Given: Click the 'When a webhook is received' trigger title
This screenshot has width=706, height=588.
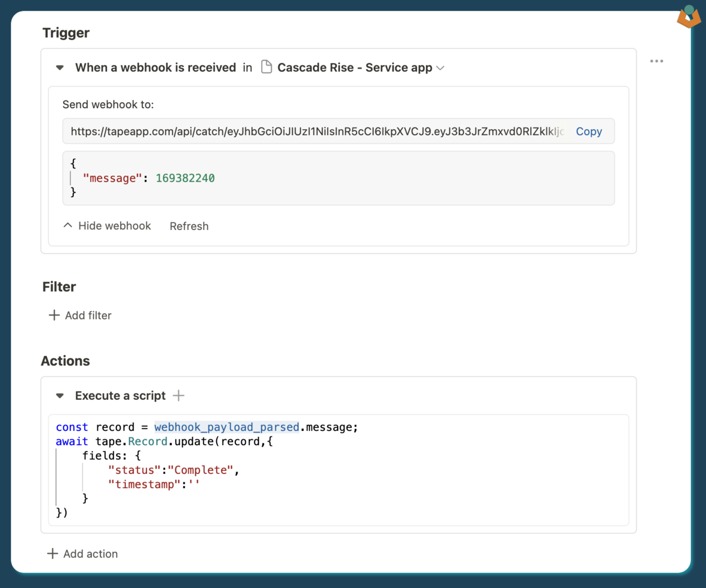Looking at the screenshot, I should (155, 68).
